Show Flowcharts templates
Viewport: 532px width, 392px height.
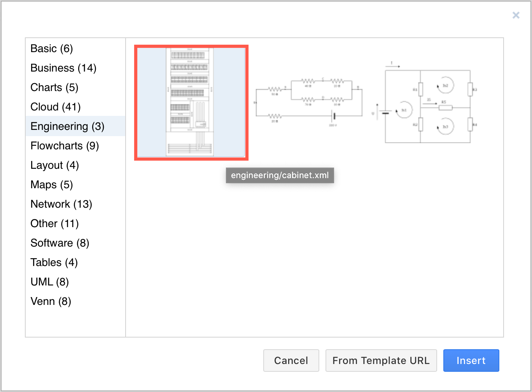pos(64,145)
